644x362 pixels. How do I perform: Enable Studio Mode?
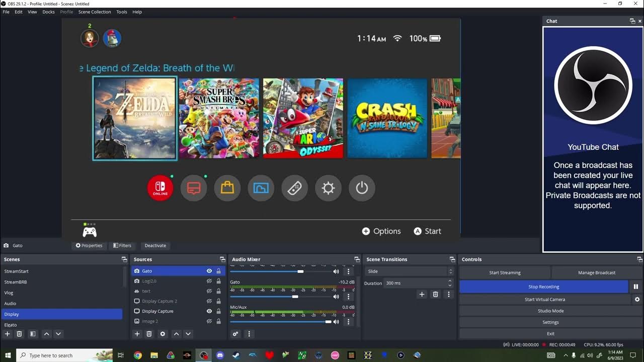(x=550, y=311)
